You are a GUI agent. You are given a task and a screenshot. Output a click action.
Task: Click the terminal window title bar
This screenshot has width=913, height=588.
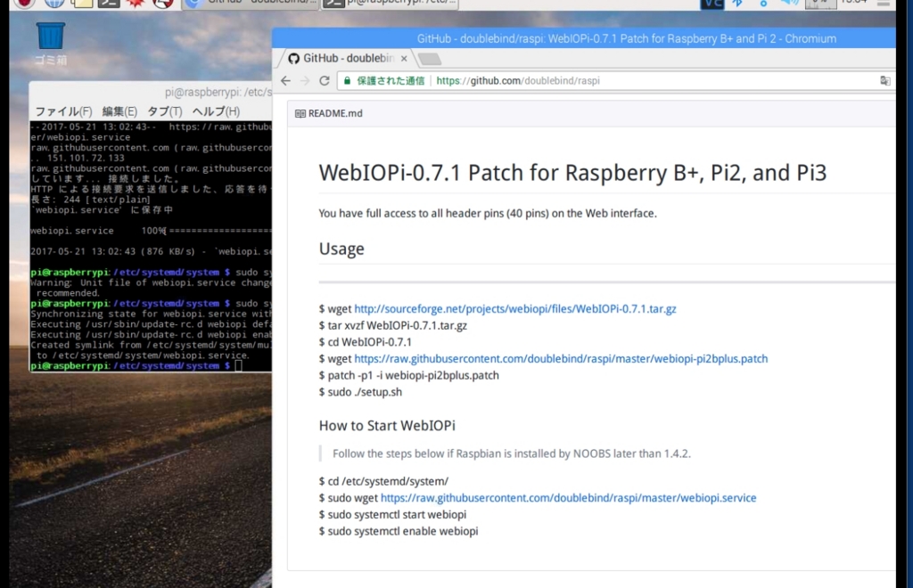click(151, 92)
